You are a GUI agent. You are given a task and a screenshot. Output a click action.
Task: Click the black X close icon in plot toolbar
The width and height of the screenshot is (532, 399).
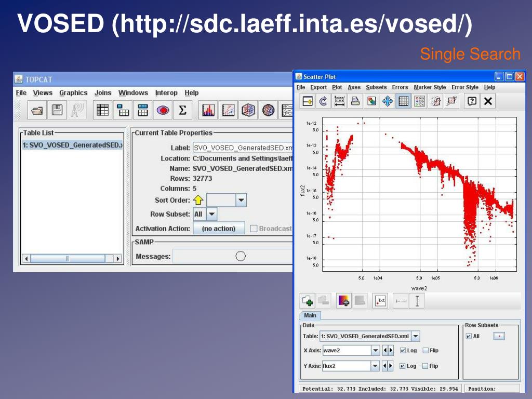click(488, 101)
